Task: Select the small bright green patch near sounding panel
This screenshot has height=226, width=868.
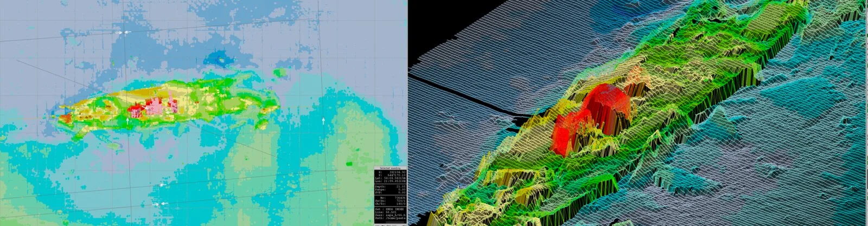Action: [349, 163]
